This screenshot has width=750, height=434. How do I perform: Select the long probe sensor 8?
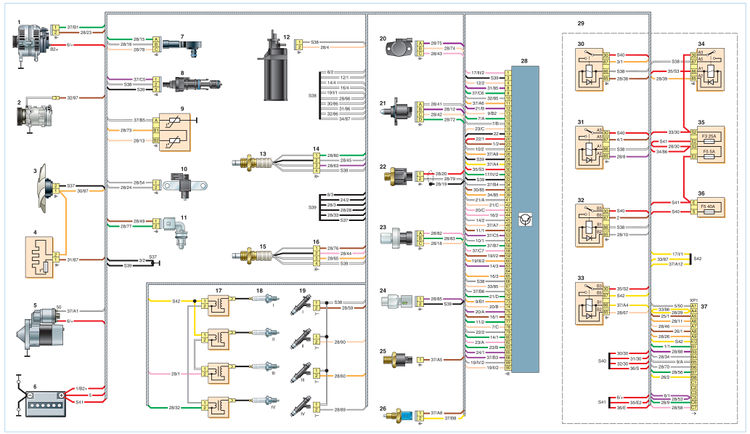[x=191, y=84]
